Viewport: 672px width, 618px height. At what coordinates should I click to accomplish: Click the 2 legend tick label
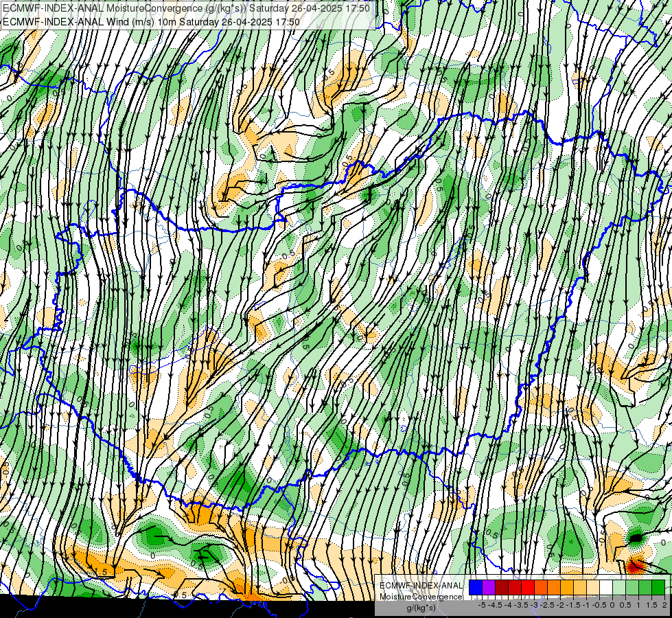(x=664, y=605)
